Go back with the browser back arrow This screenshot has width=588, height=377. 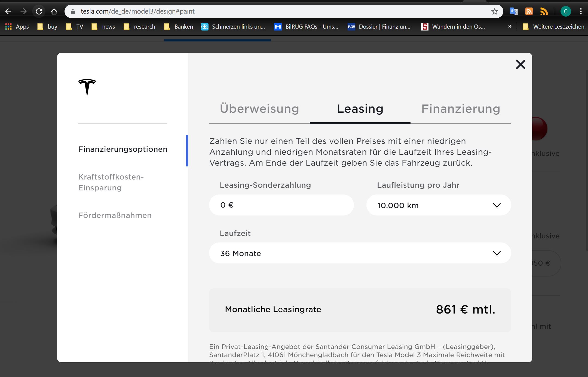point(8,11)
